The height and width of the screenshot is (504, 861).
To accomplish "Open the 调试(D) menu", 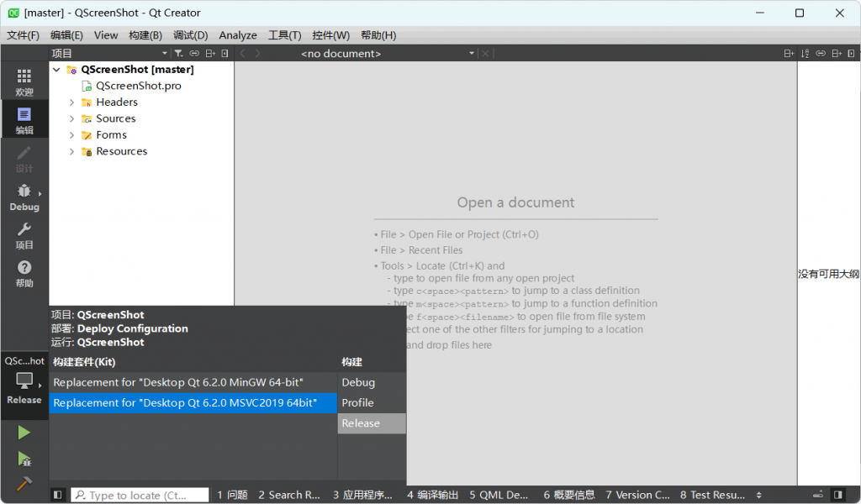I will (191, 35).
